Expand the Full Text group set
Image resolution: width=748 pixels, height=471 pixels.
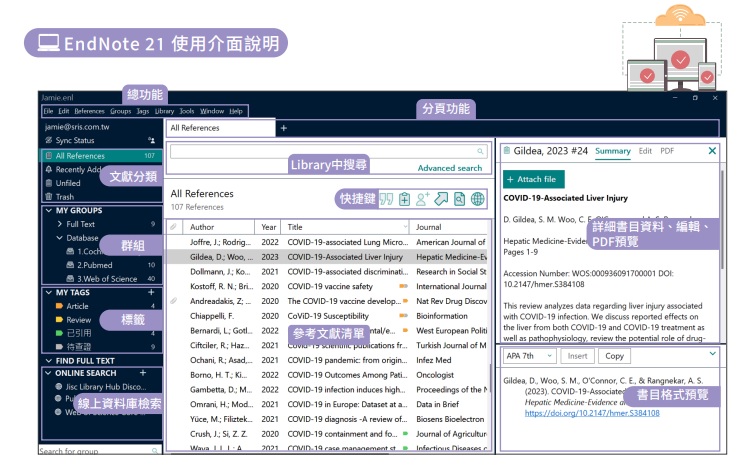(x=60, y=225)
